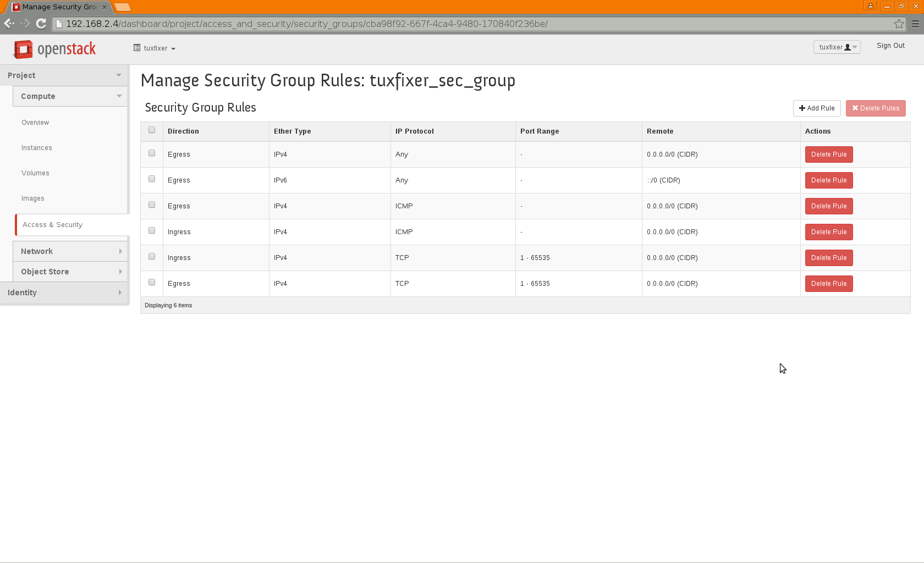
Task: Reload the page with the refresh icon
Action: click(41, 24)
